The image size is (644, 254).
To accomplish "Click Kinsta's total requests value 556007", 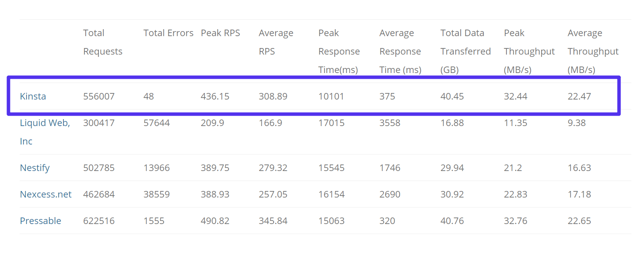I will pyautogui.click(x=99, y=96).
